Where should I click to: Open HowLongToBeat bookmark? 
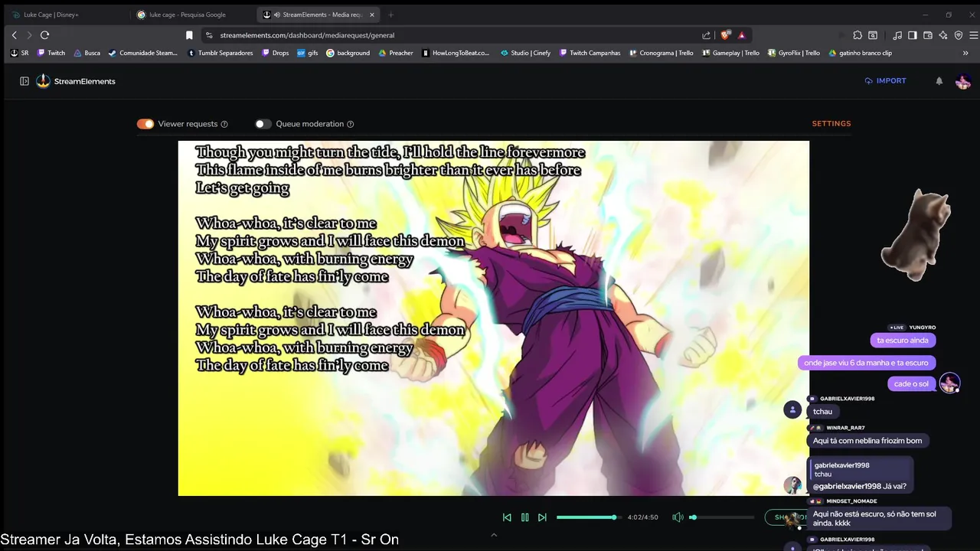pyautogui.click(x=456, y=53)
